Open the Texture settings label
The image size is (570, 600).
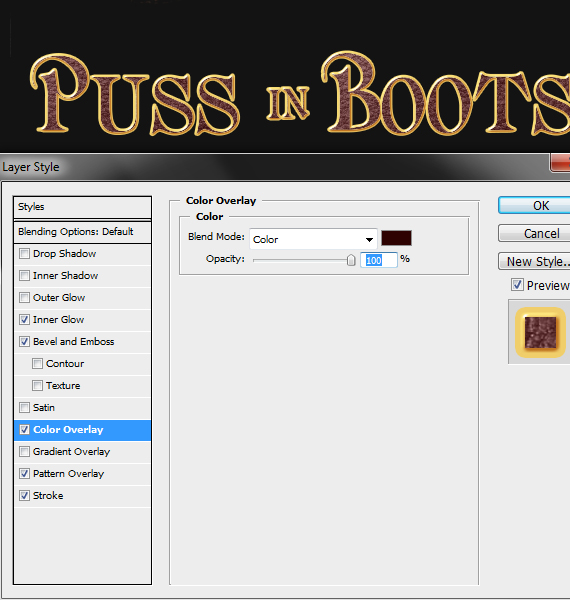63,386
